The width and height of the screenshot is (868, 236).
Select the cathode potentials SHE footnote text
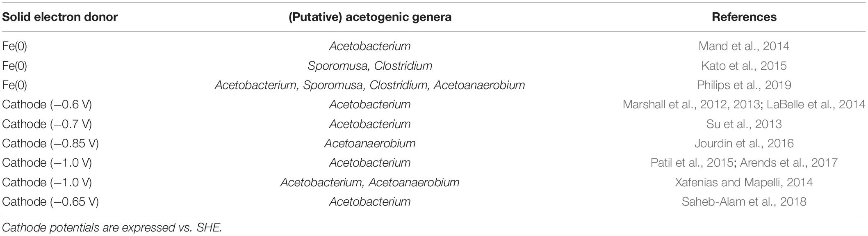(112, 227)
